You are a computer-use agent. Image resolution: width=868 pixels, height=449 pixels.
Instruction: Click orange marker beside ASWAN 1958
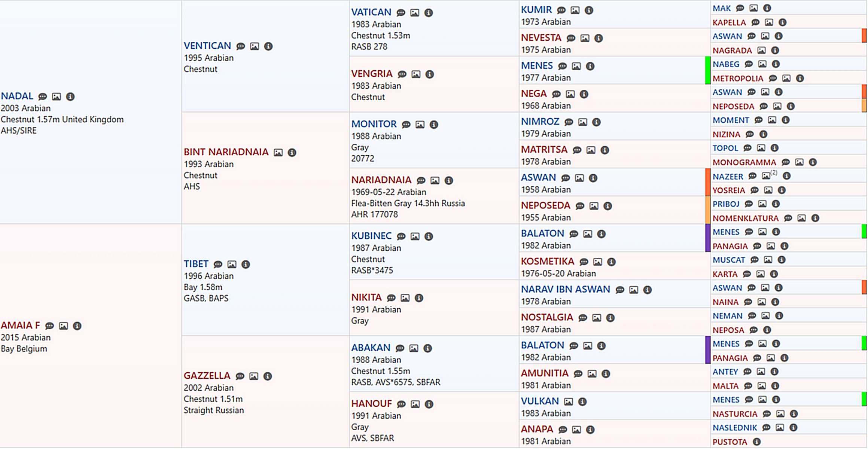707,182
